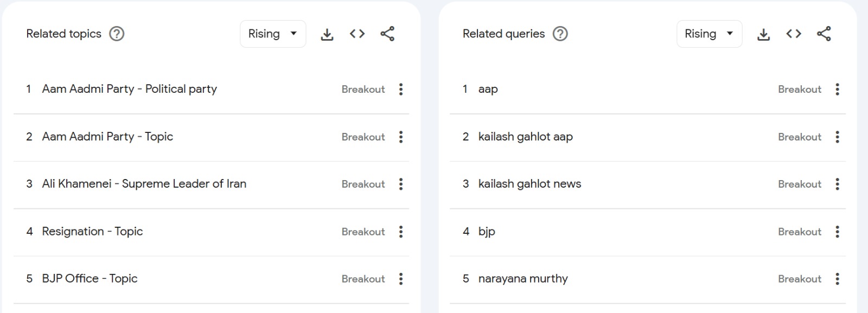Open help tooltip for Related topics
This screenshot has width=868, height=313.
[x=117, y=34]
